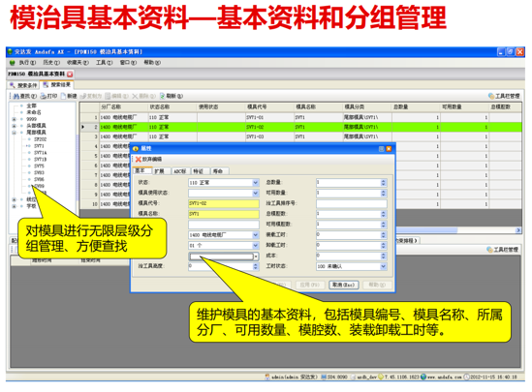Viewport: 532px width, 392px height.
Task: Click the 打印 printer icon
Action: (43, 96)
